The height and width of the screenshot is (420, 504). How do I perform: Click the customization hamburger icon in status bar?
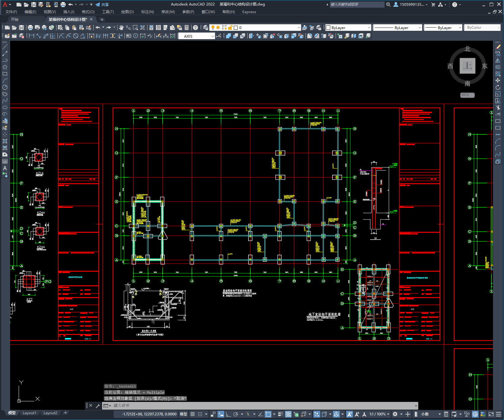tap(498, 414)
